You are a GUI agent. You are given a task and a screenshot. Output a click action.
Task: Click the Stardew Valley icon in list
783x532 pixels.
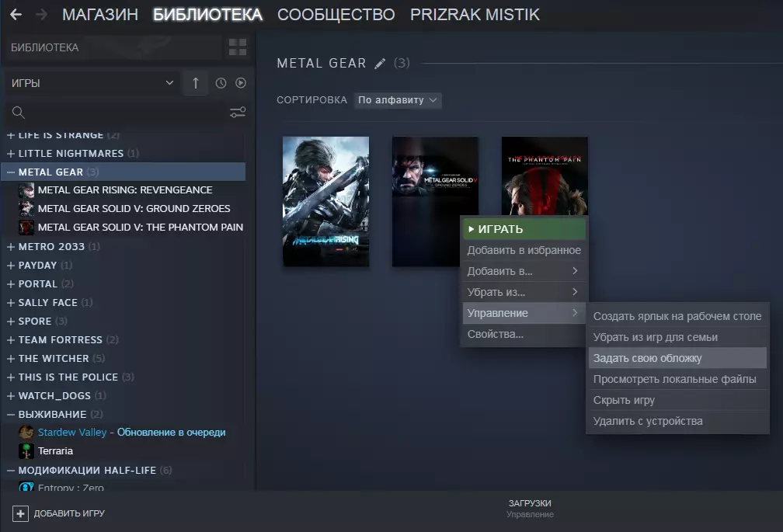26,432
